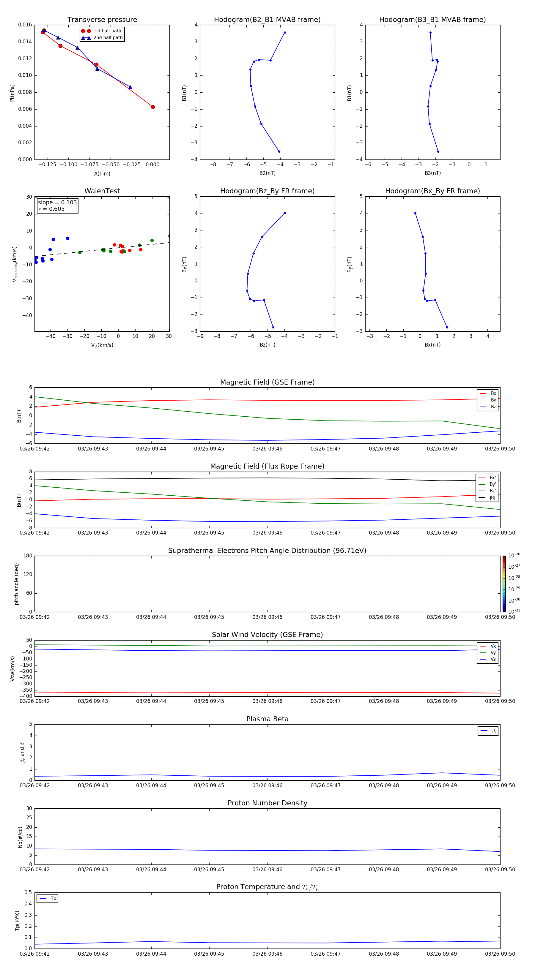Select the "2nd half path" legend entry
This screenshot has width=535, height=980.
[102, 38]
